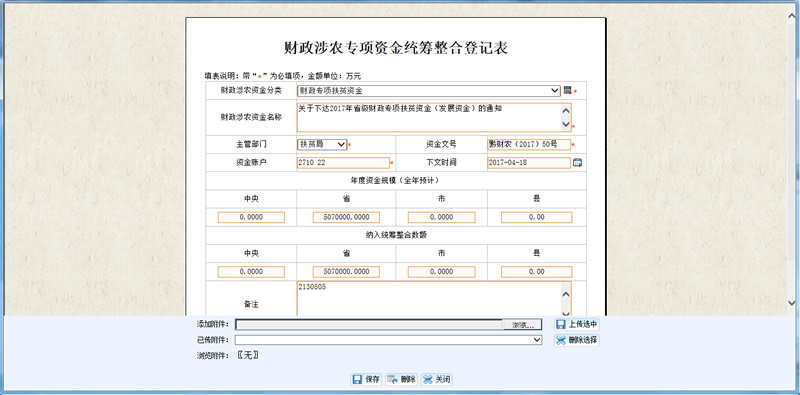Viewport: 800px width, 395px height.
Task: Click the 添加附件 file path field
Action: coord(369,325)
